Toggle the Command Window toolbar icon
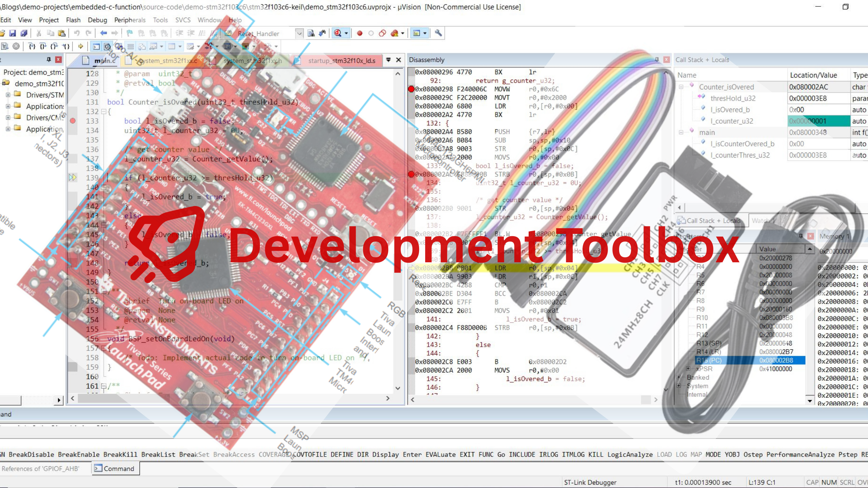The image size is (868, 488). click(96, 46)
